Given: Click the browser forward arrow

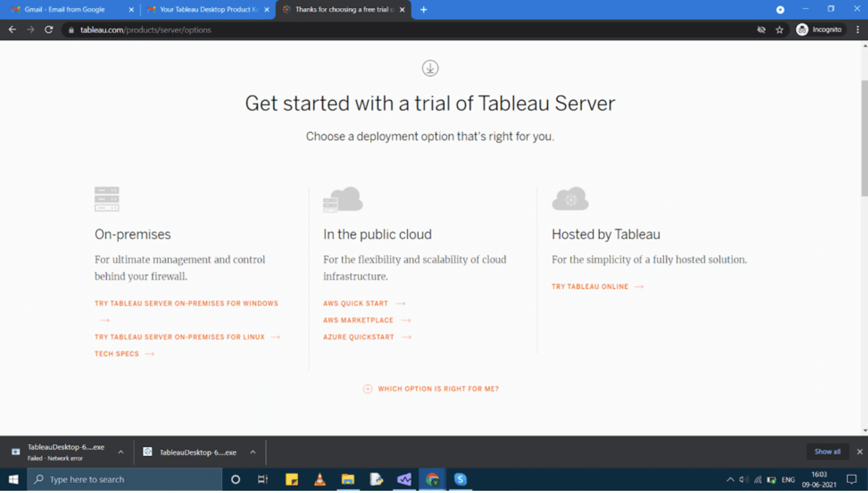Looking at the screenshot, I should point(31,30).
